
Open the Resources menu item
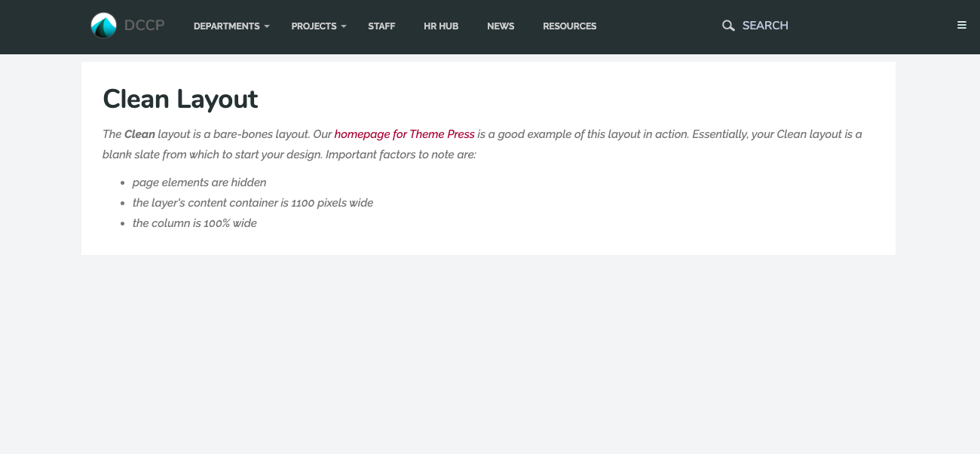[570, 26]
